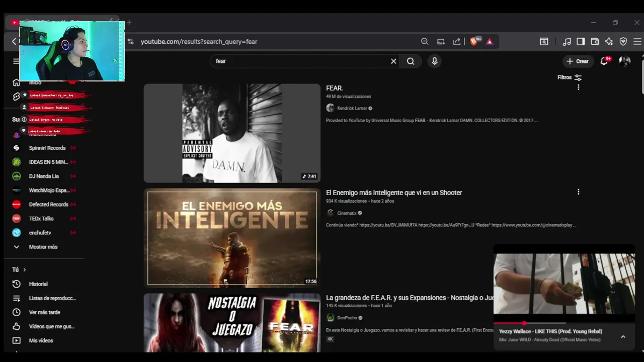
Task: Click the share icon in the address bar
Action: (x=457, y=41)
